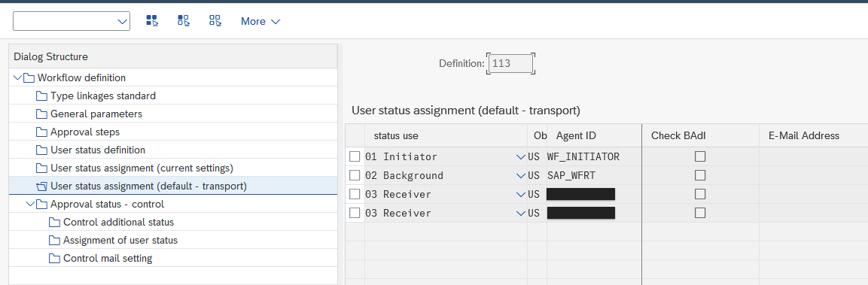This screenshot has width=868, height=285.
Task: Click the Control additional status folder icon
Action: tap(54, 223)
